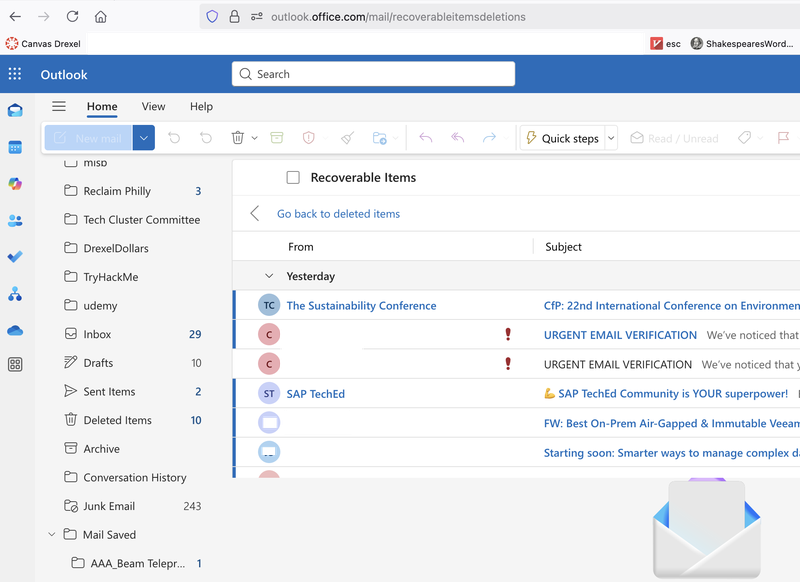Collapse the Yesterday message group
Viewport: 800px width, 582px height.
click(x=268, y=276)
